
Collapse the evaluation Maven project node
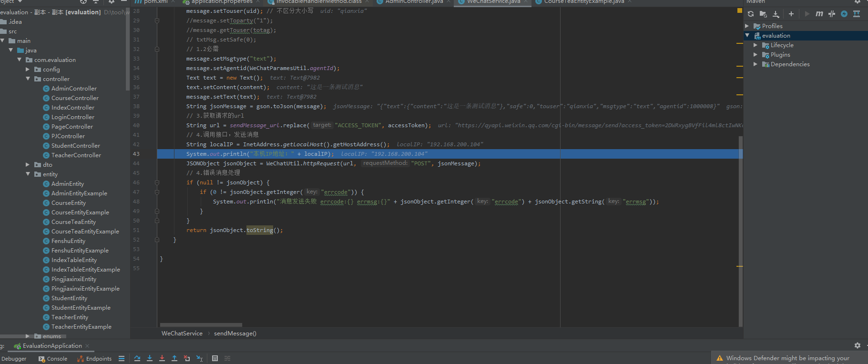point(747,36)
